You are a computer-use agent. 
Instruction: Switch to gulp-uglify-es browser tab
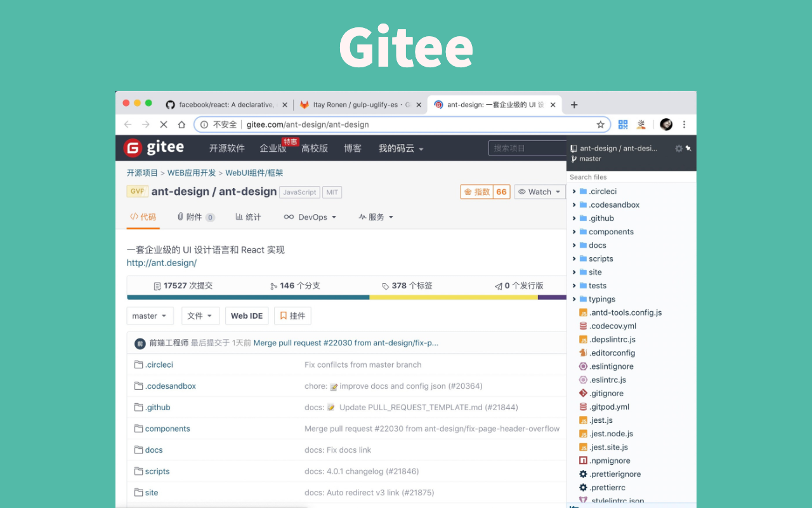click(x=361, y=105)
